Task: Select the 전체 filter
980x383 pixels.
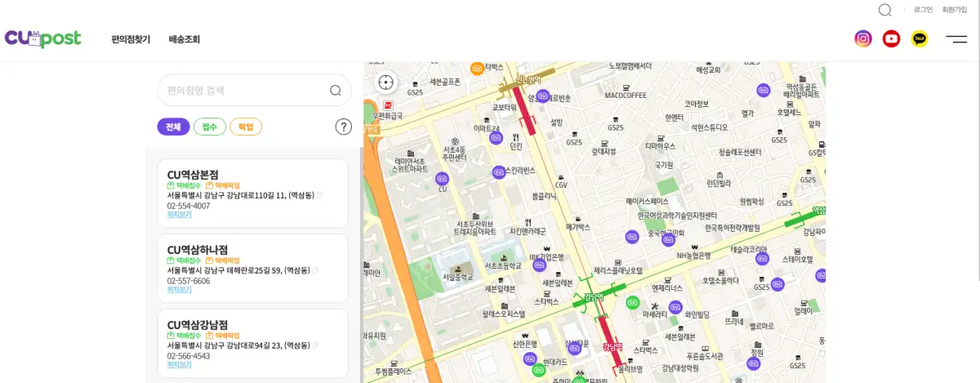Action: pos(173,127)
